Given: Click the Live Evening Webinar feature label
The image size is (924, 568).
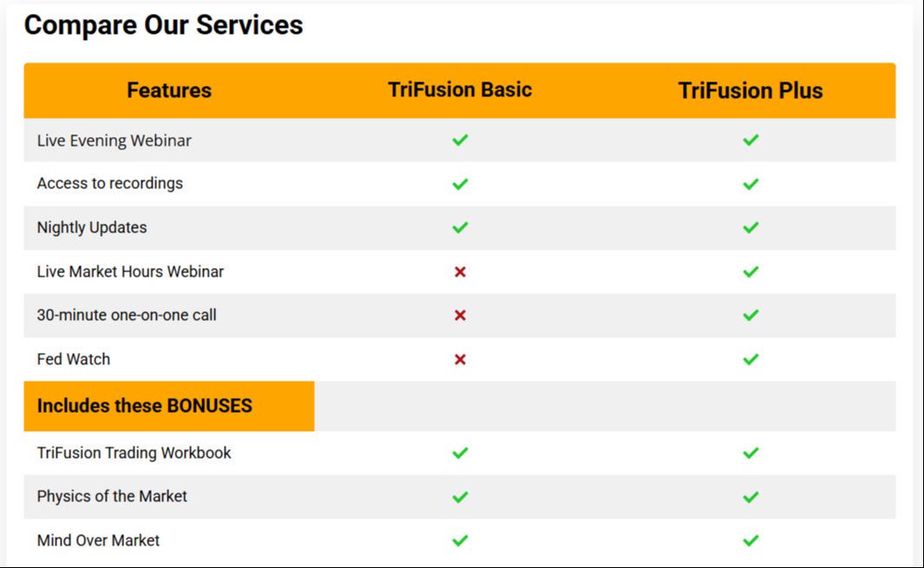Looking at the screenshot, I should click(x=115, y=140).
